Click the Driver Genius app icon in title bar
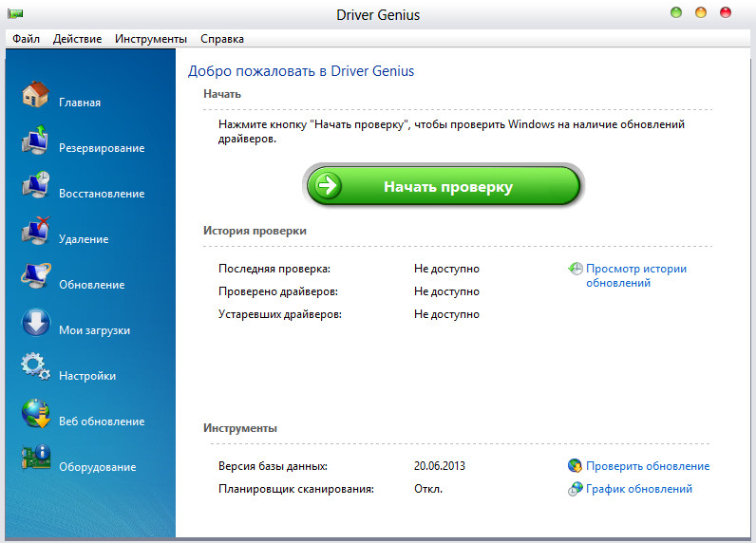The width and height of the screenshot is (756, 543). click(x=15, y=14)
